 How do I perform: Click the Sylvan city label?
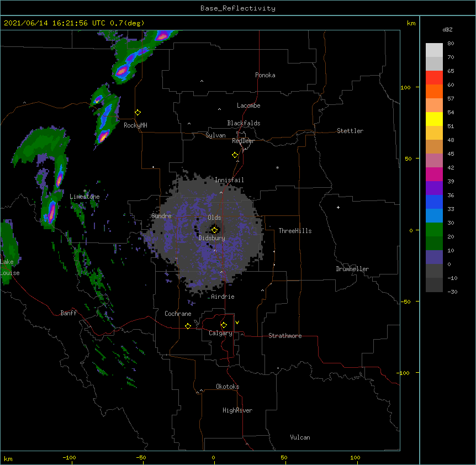click(x=215, y=135)
